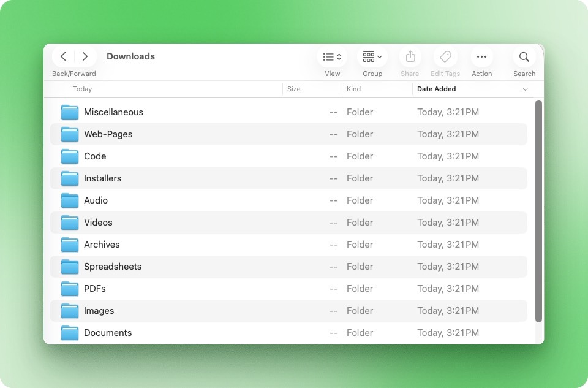The image size is (588, 388).
Task: Click the Forward arrow icon
Action: (x=85, y=56)
